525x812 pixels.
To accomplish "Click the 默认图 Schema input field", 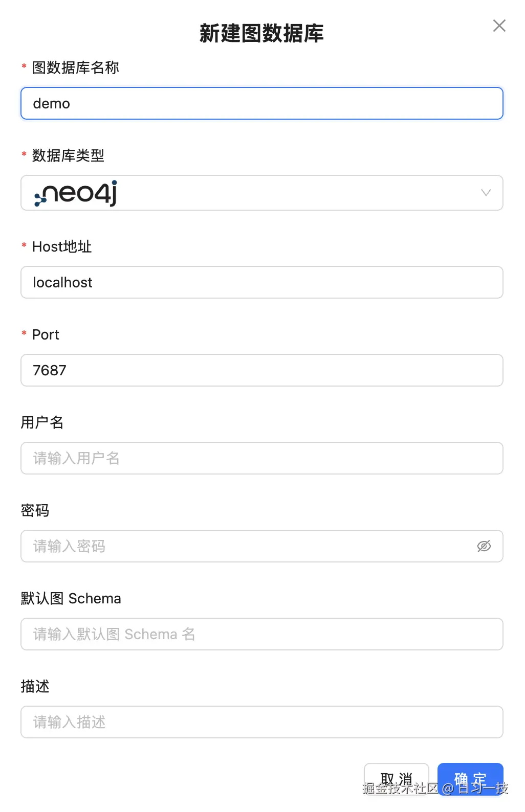I will (x=261, y=634).
